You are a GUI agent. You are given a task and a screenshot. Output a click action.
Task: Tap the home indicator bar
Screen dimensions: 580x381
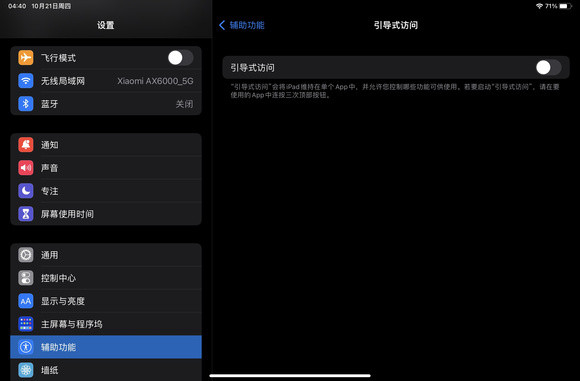coord(290,375)
